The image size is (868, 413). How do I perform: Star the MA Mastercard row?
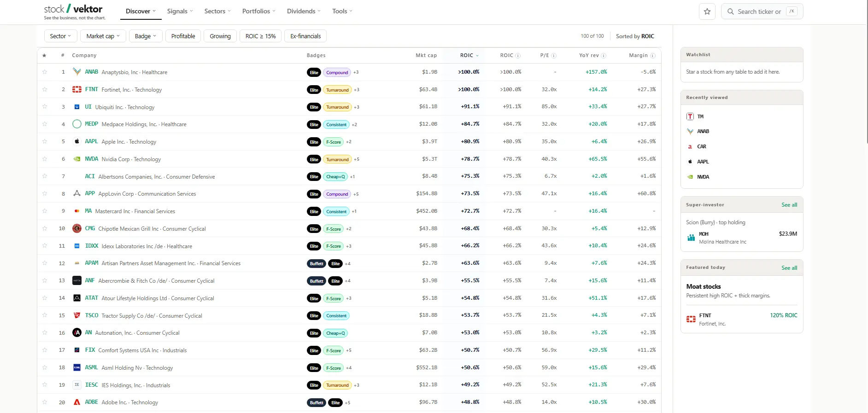click(45, 211)
